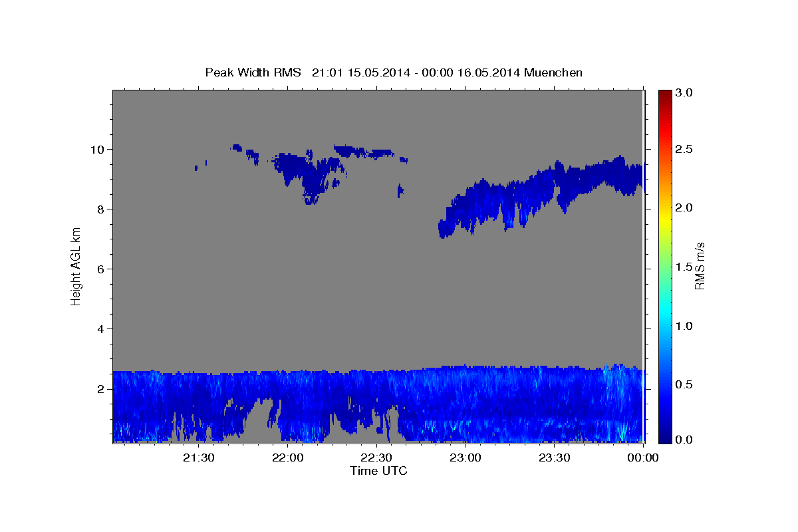The image size is (798, 532).
Task: Select the 'Time UTC' axis label
Action: (378, 471)
